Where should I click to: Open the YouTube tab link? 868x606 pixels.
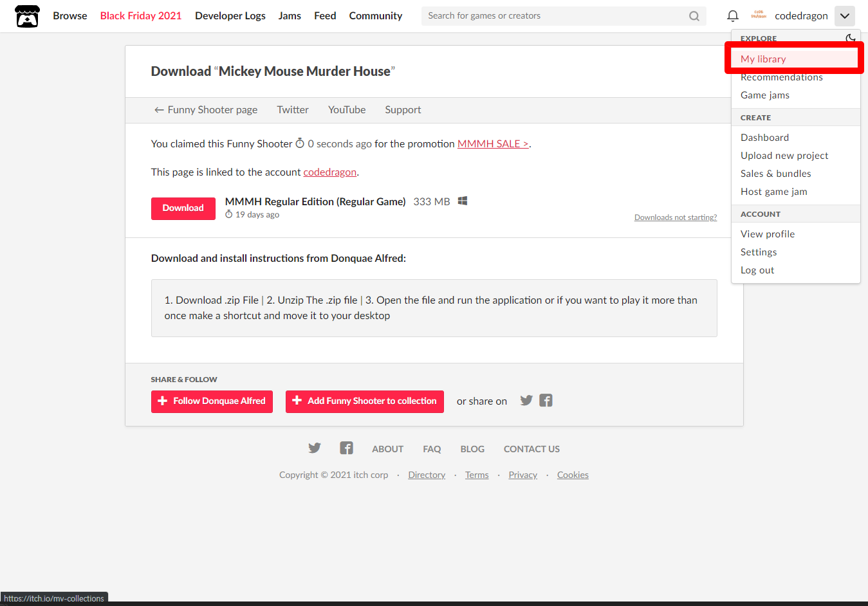pos(347,110)
